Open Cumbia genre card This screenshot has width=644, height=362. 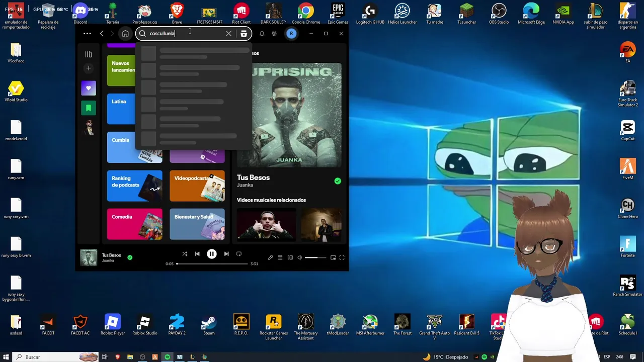coord(134,147)
